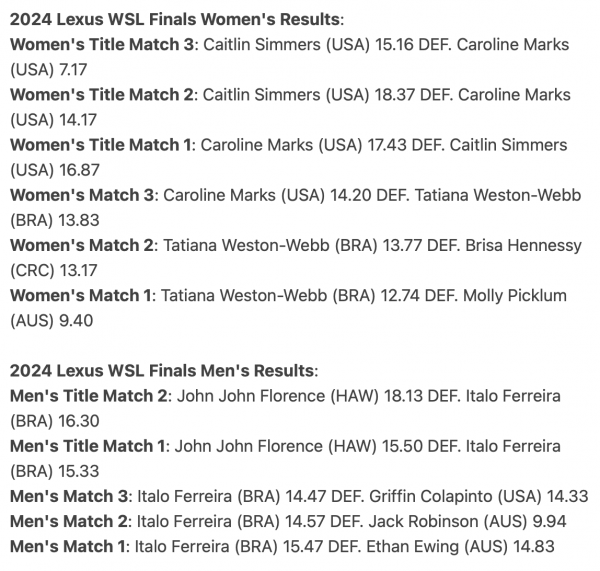Viewport: 600px width, 571px height.
Task: Click Ethan Ewing's name
Action: (x=412, y=547)
